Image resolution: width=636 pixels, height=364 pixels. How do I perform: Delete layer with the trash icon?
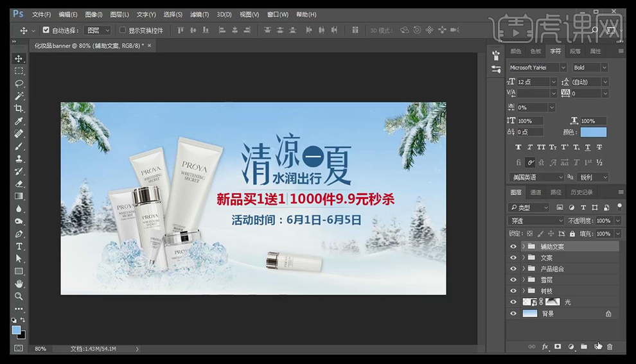pyautogui.click(x=610, y=347)
